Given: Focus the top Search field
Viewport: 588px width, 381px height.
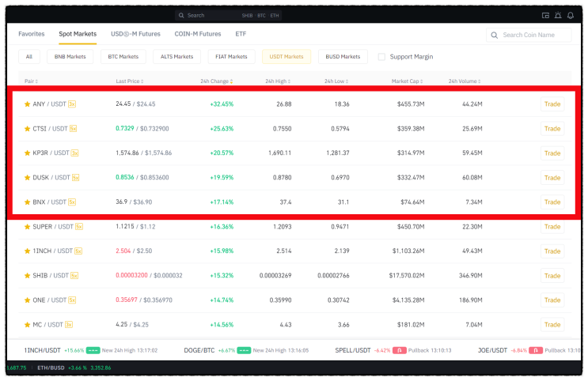Looking at the screenshot, I should (x=228, y=15).
